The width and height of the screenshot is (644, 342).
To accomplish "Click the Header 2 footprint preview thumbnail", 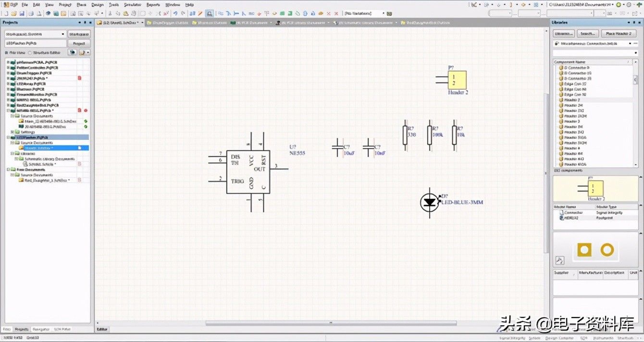I will [595, 250].
